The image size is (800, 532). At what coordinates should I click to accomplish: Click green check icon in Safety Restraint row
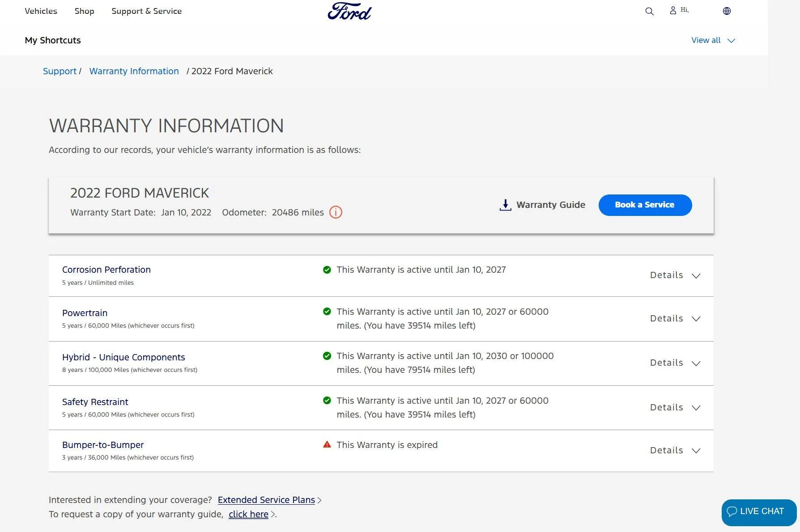[327, 401]
